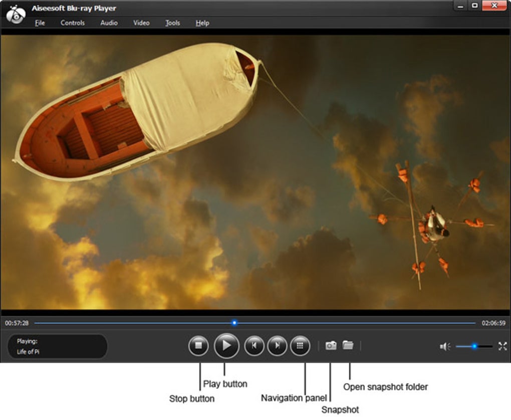Click the playback progress handle
Screen dimensions: 511x420
pyautogui.click(x=234, y=323)
